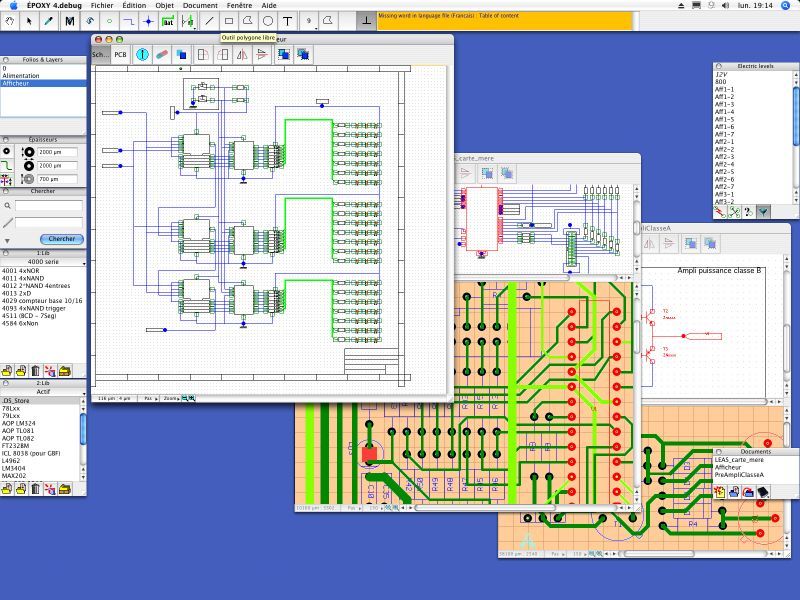Click the Chercher button

pyautogui.click(x=61, y=239)
